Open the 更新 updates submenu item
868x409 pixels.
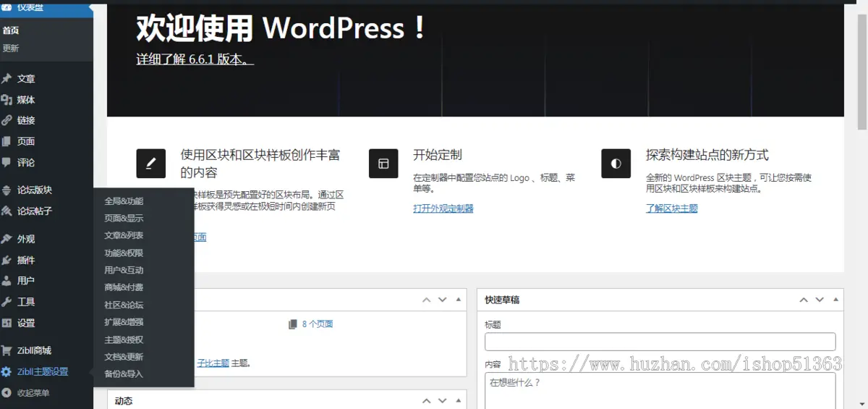point(11,49)
